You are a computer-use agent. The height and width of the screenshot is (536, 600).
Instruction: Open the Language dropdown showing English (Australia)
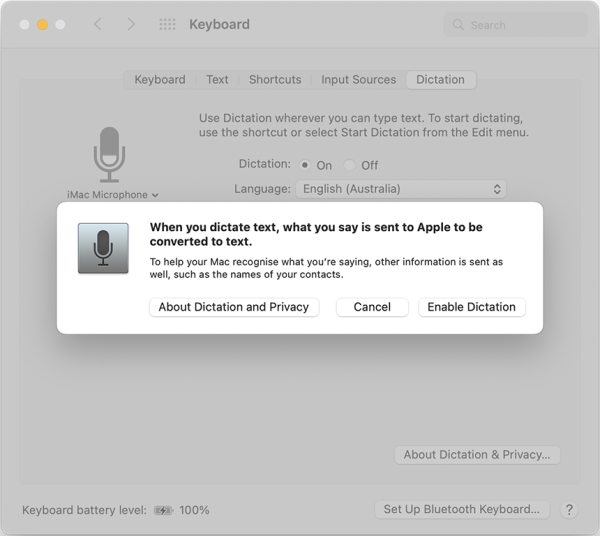coord(401,189)
